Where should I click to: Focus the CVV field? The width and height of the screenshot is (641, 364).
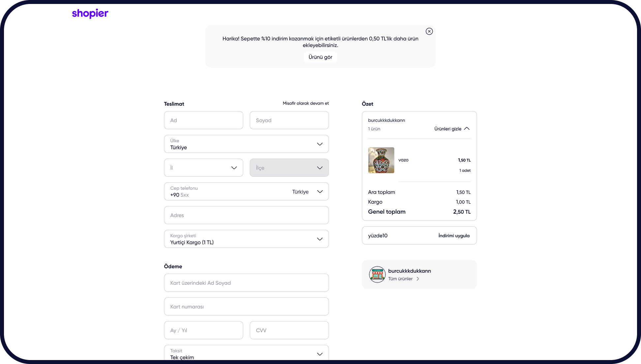point(289,330)
